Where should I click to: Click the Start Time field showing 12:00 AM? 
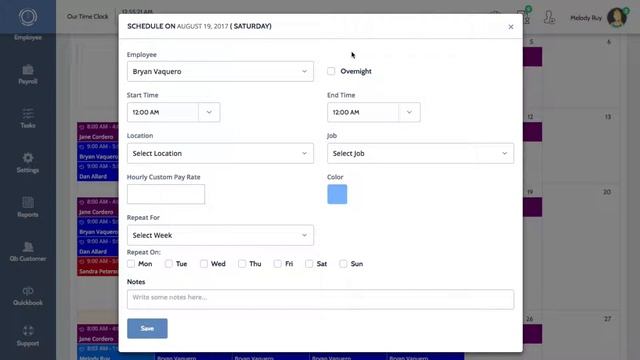point(162,112)
